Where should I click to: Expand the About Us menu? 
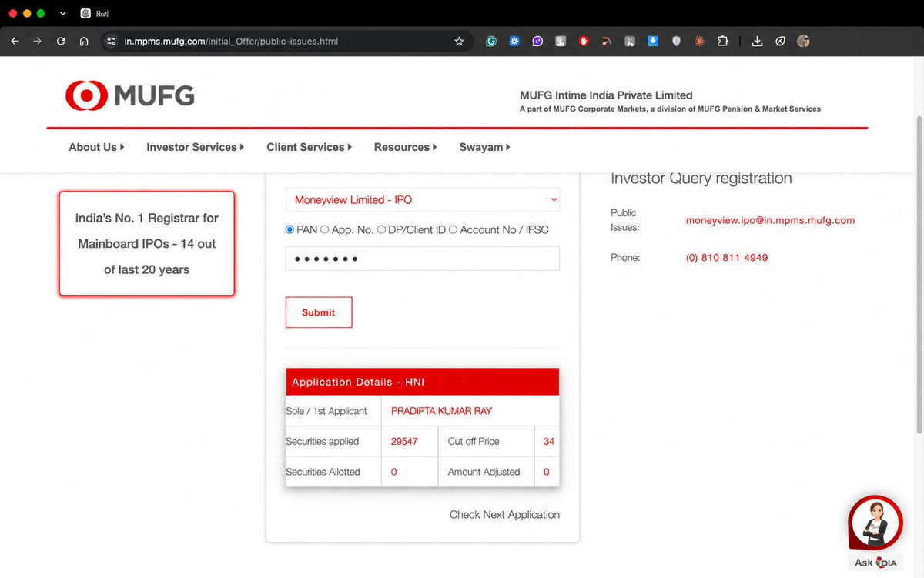tap(96, 147)
